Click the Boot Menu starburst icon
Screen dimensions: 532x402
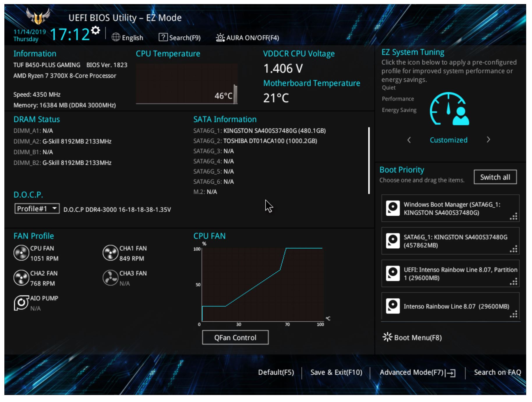pyautogui.click(x=387, y=337)
